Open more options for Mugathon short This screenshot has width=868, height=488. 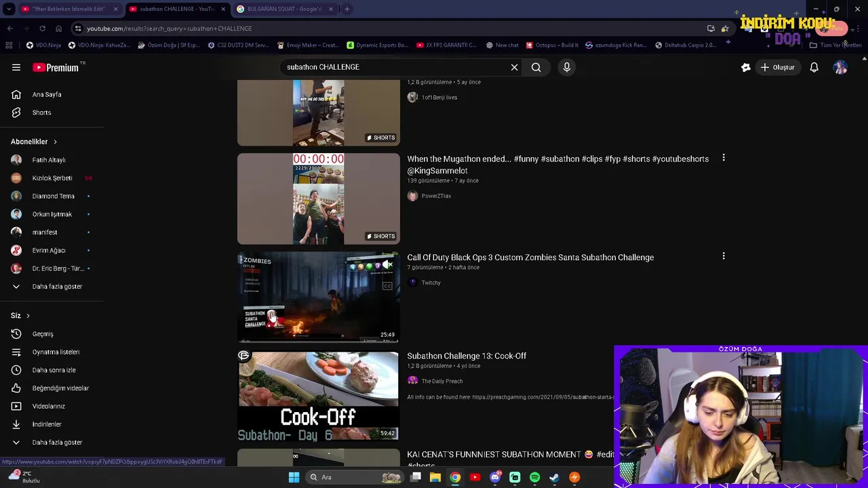(724, 158)
